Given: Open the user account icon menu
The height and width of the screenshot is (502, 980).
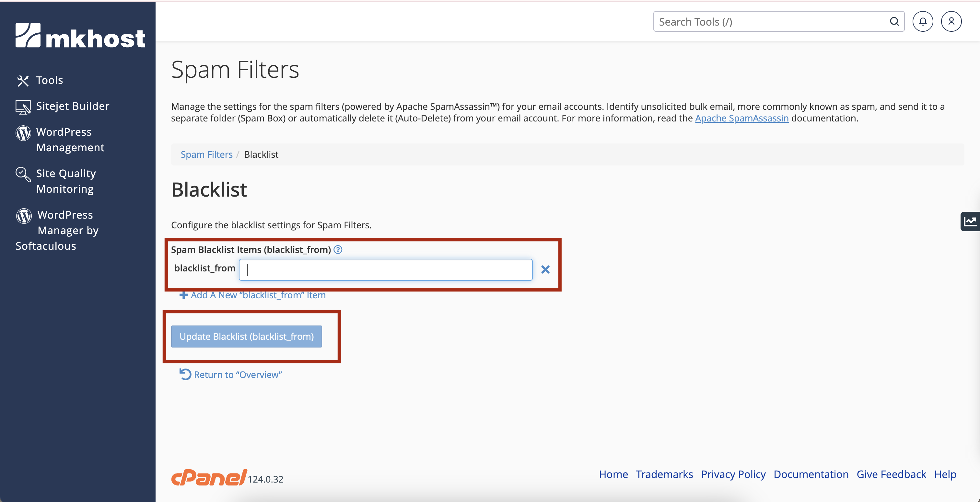Looking at the screenshot, I should click(x=951, y=22).
